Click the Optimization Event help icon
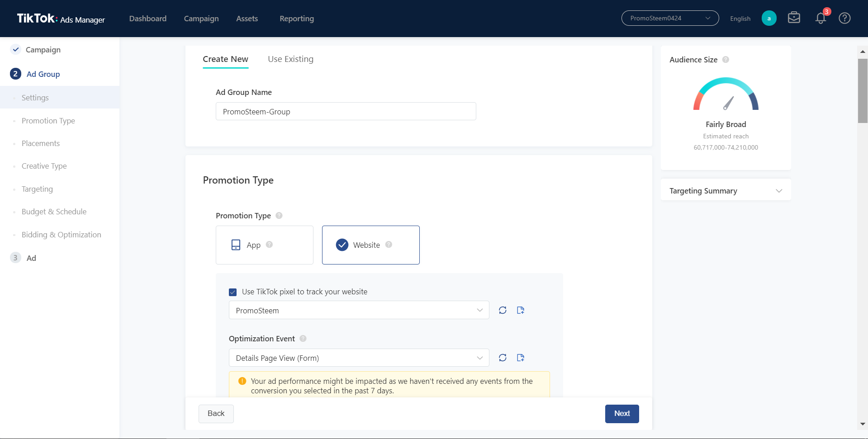 click(x=303, y=339)
